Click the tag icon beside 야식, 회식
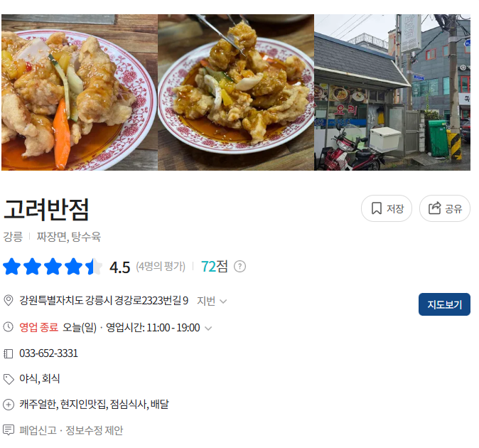479x448 pixels. (x=9, y=379)
